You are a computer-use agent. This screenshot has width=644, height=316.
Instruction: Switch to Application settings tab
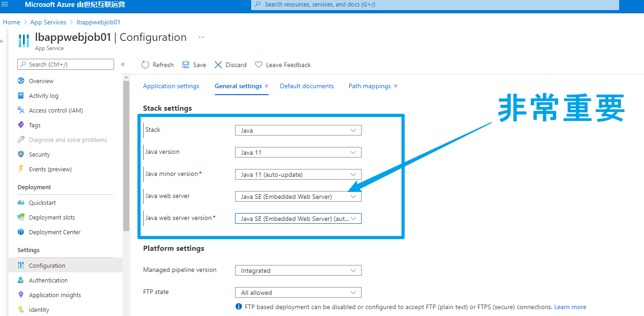(171, 86)
